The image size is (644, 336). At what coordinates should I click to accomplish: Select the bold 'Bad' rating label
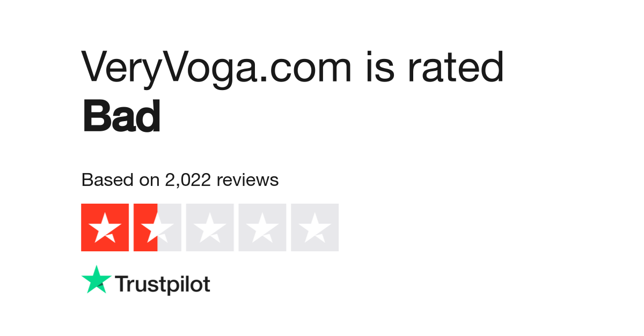(x=121, y=117)
